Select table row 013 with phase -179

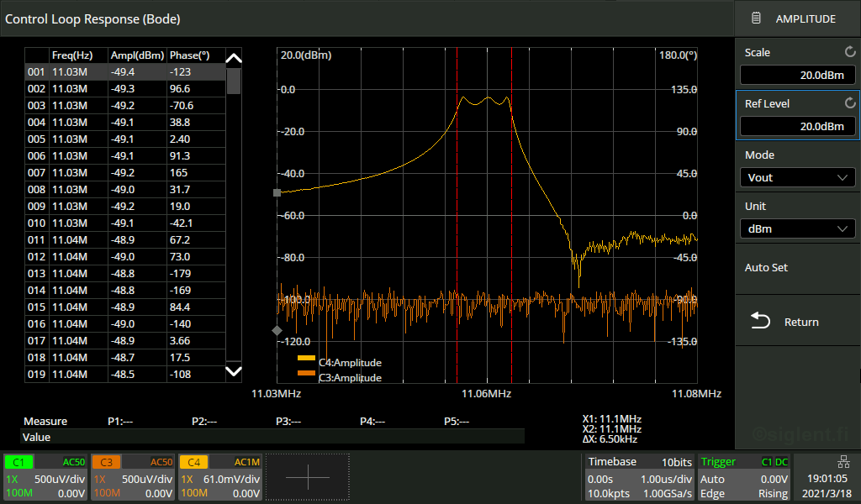[x=125, y=274]
